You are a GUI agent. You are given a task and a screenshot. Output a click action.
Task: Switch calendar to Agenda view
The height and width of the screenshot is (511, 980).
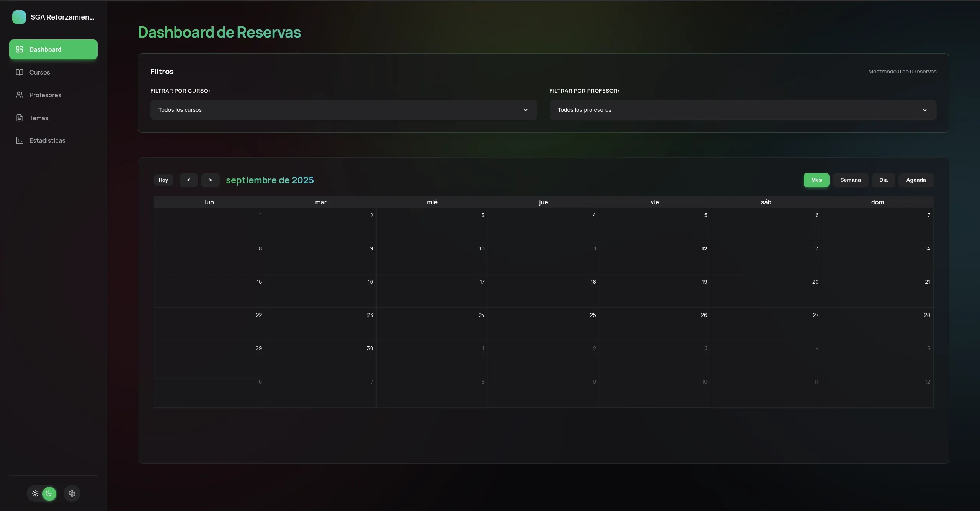(x=916, y=180)
